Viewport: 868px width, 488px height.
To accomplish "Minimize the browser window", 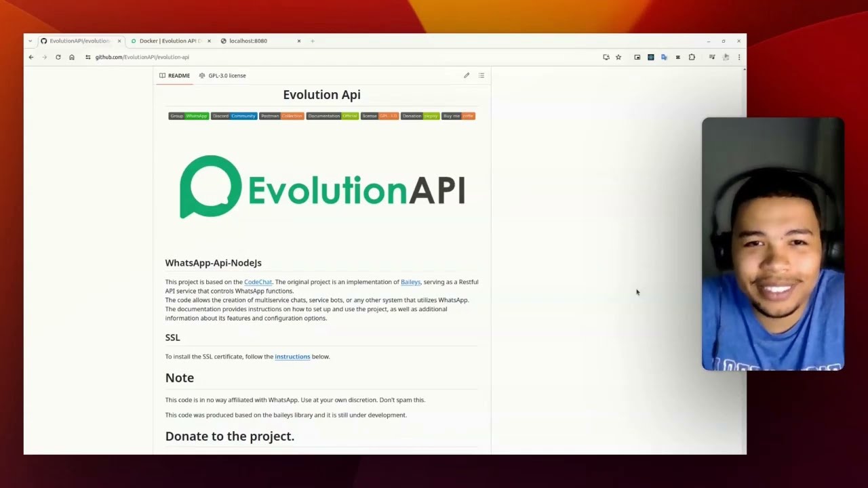I will [x=708, y=41].
